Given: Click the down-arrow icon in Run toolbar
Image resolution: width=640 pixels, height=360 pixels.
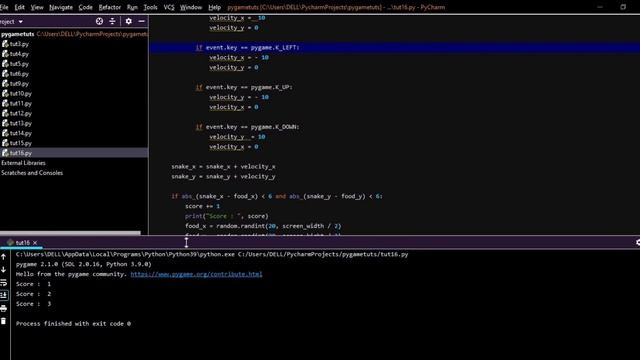Looking at the screenshot, I should [4, 270].
